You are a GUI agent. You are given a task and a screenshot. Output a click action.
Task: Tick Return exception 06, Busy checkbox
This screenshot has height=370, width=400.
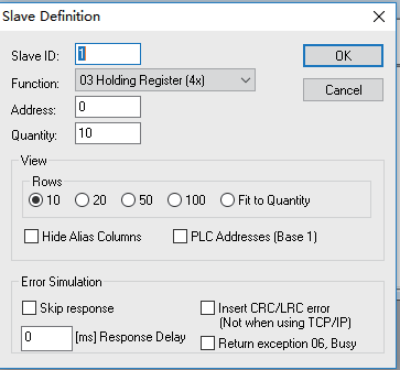point(208,343)
